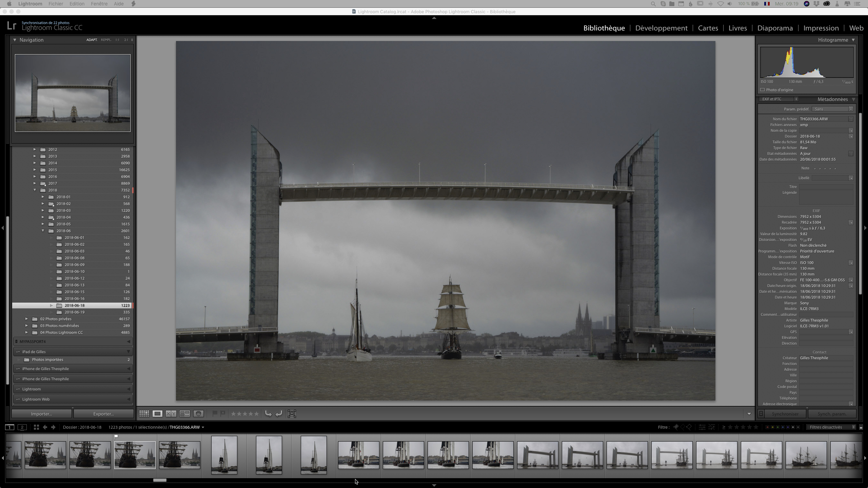Open the Filtres désactivés dropdown
Screen dimensions: 868x488
(x=831, y=427)
